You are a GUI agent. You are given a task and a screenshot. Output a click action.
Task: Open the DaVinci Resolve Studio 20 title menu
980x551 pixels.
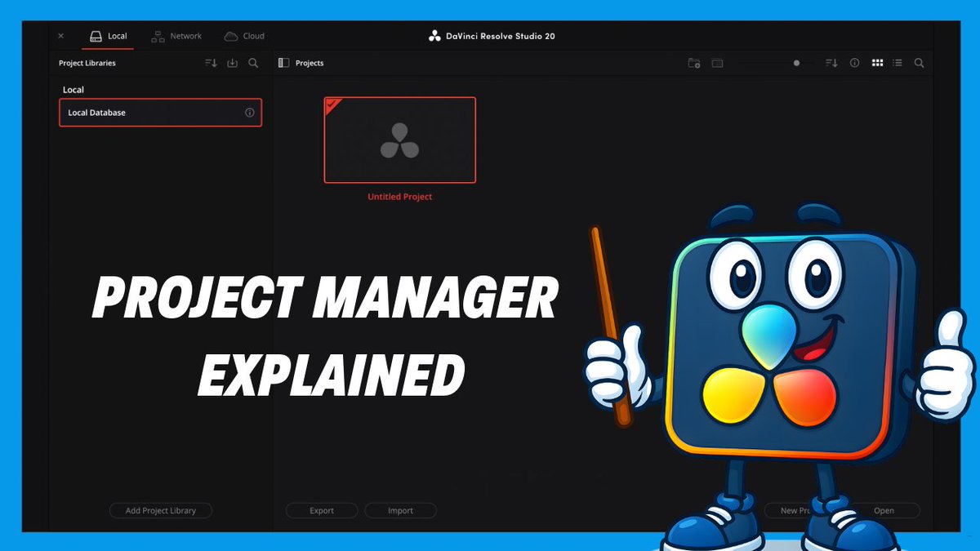pos(491,36)
